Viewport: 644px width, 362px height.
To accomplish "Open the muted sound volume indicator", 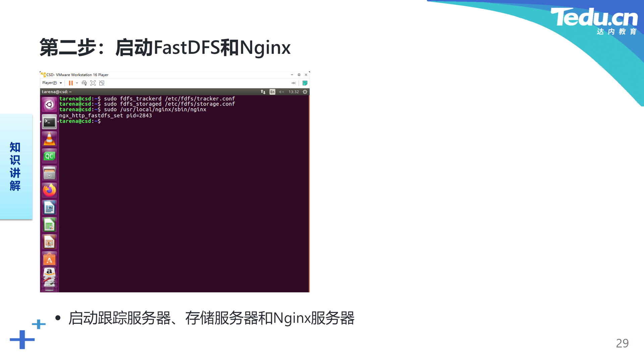I will pyautogui.click(x=281, y=92).
